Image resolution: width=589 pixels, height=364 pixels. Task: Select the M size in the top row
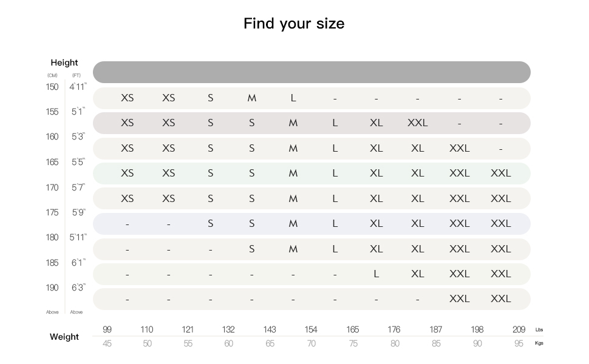pyautogui.click(x=251, y=98)
